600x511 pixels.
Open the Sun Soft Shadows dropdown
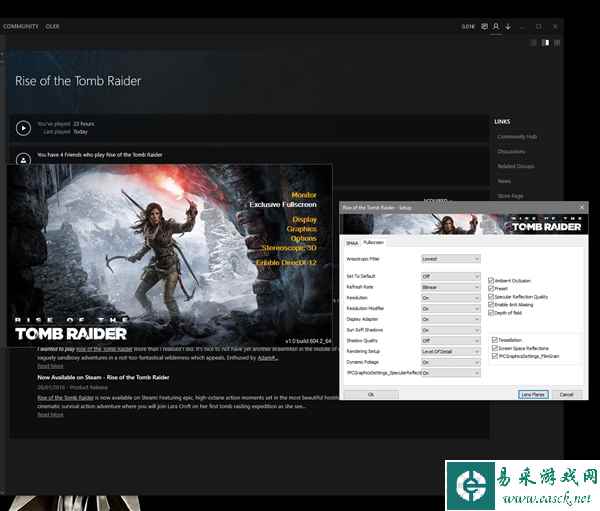[x=451, y=330]
